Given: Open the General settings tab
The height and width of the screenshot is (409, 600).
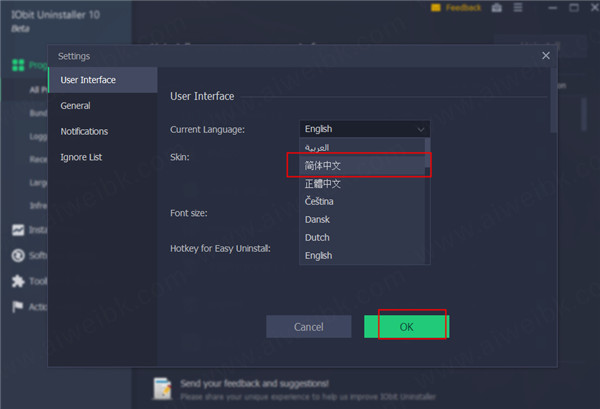Looking at the screenshot, I should point(75,105).
